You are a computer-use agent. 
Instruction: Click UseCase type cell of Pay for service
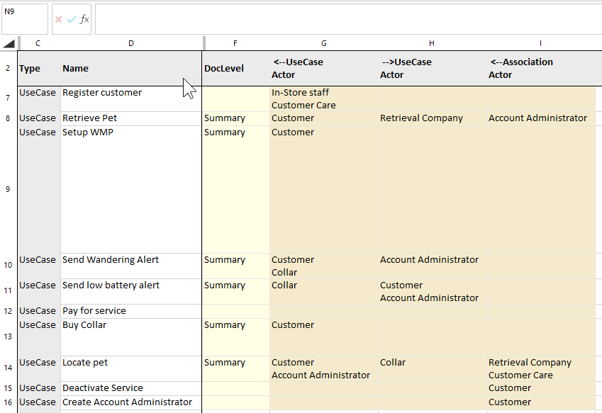(39, 311)
